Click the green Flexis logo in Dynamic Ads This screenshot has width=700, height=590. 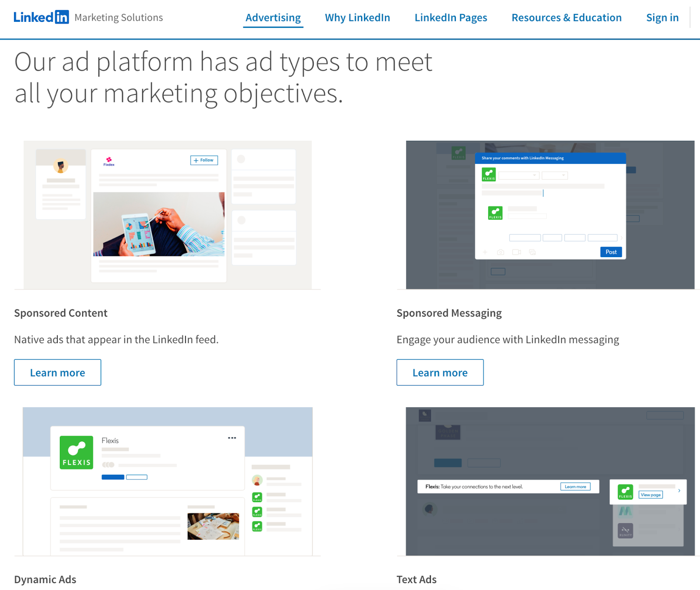pos(76,452)
